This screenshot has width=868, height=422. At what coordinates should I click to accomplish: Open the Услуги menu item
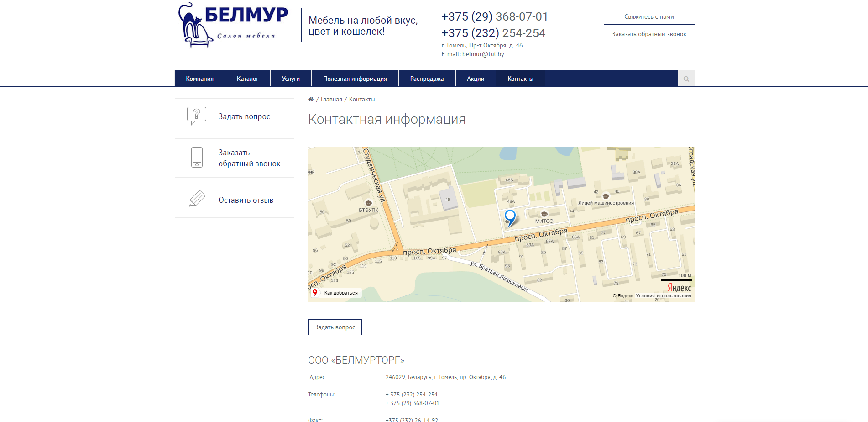pyautogui.click(x=291, y=79)
